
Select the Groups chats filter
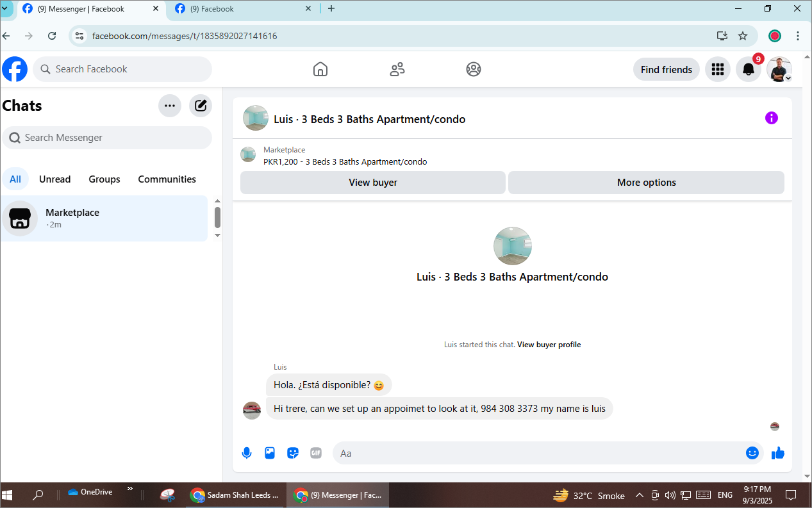click(x=104, y=179)
